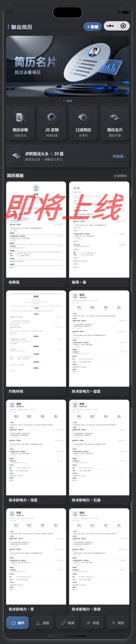
Task: Click the 简历升级 caption
Action: 115,136
